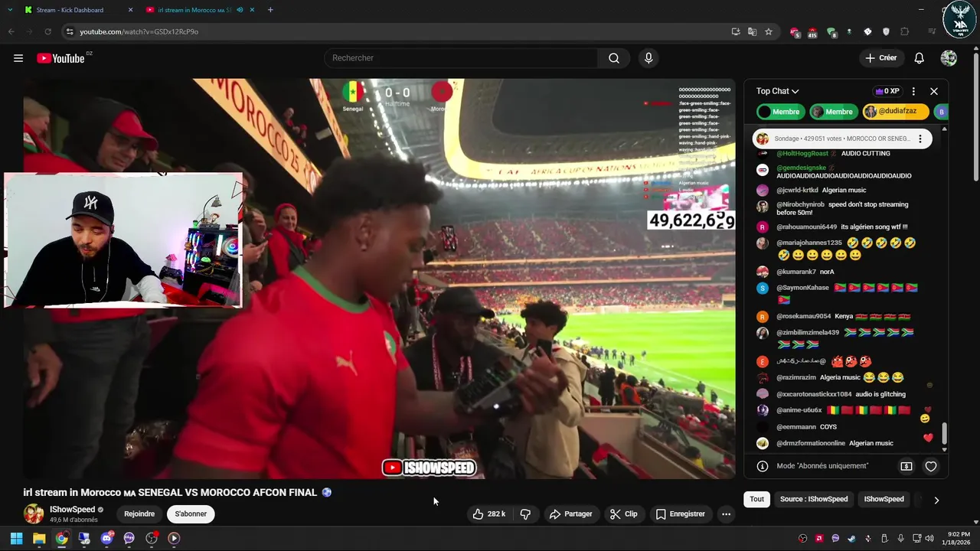
Task: Reload the page in the browser
Action: point(47,31)
